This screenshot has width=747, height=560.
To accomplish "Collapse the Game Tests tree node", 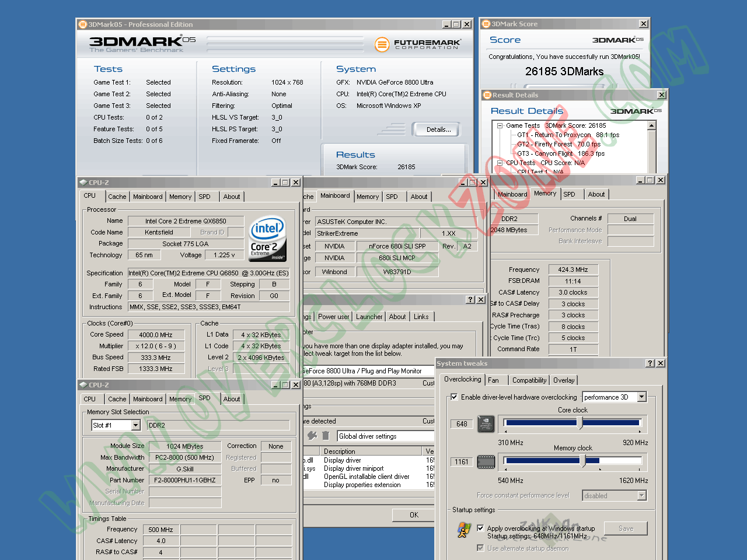I will [x=500, y=125].
